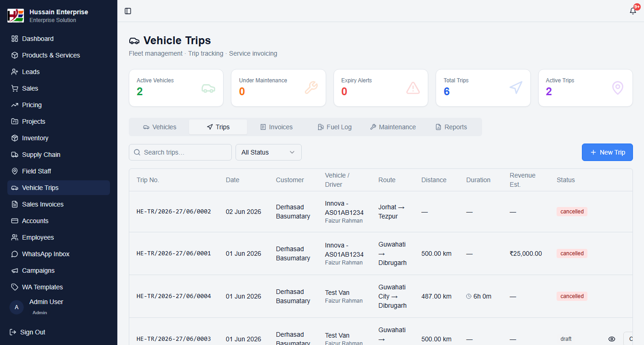Click trip number HE-TR/2026-27/06/0002
Viewport: 644px width, 345px height.
click(x=174, y=212)
